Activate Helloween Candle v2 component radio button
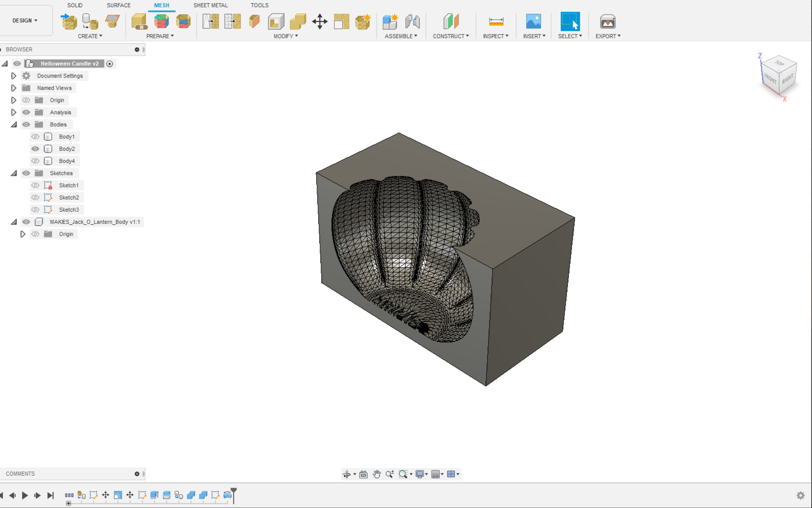This screenshot has width=812, height=508. tap(110, 64)
